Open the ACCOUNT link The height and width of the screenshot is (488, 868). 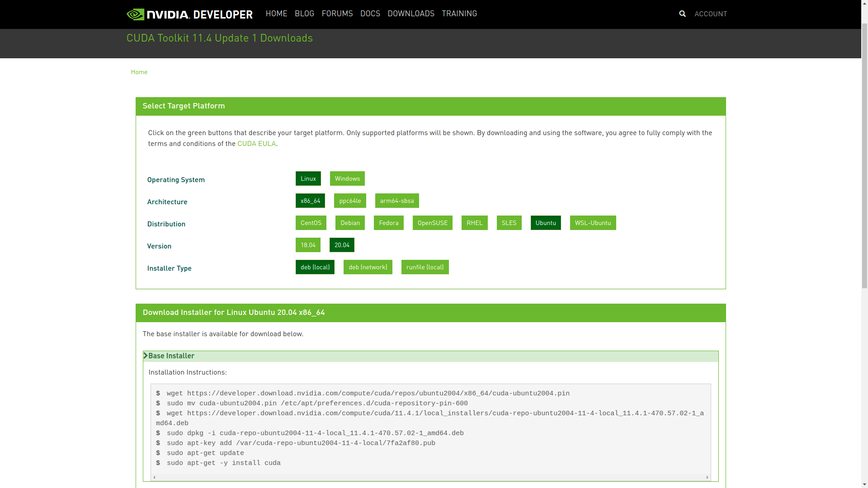point(710,14)
